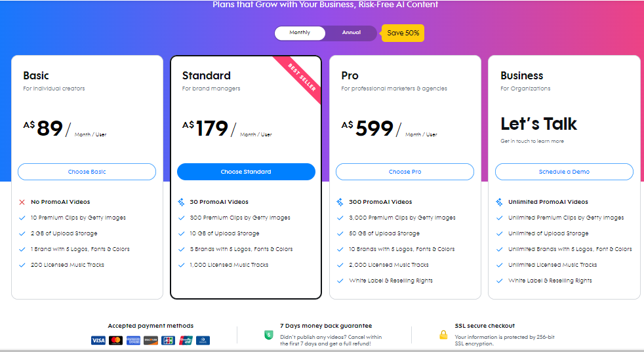Image resolution: width=644 pixels, height=352 pixels.
Task: Click the yellow SSL padlock icon
Action: click(443, 335)
